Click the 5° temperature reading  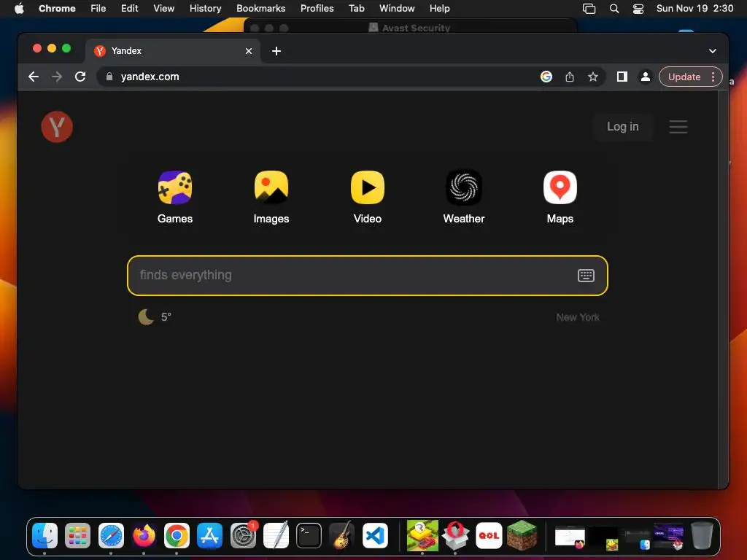point(166,316)
